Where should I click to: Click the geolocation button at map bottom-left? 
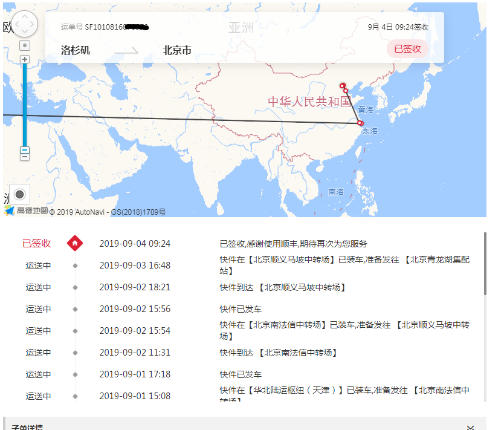(19, 194)
